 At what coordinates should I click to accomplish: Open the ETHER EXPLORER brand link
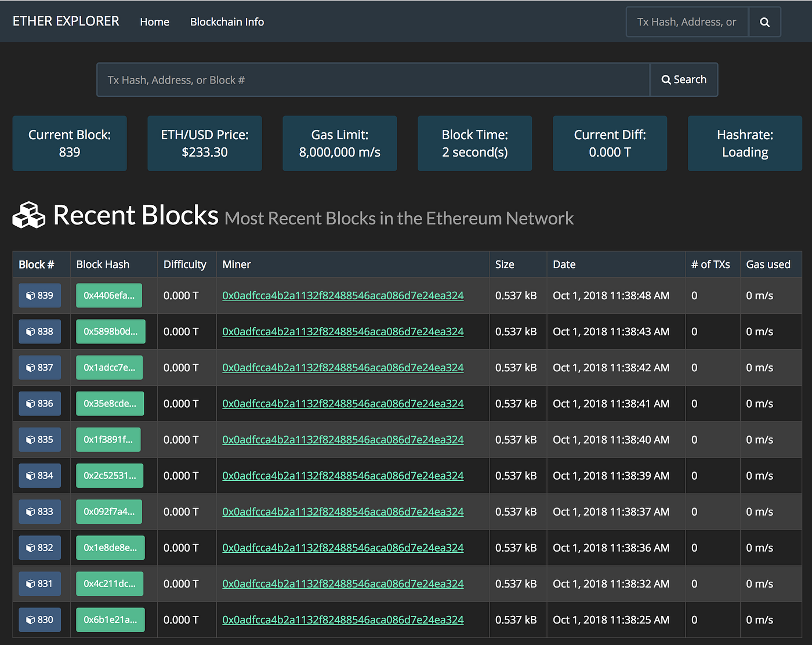[x=66, y=21]
